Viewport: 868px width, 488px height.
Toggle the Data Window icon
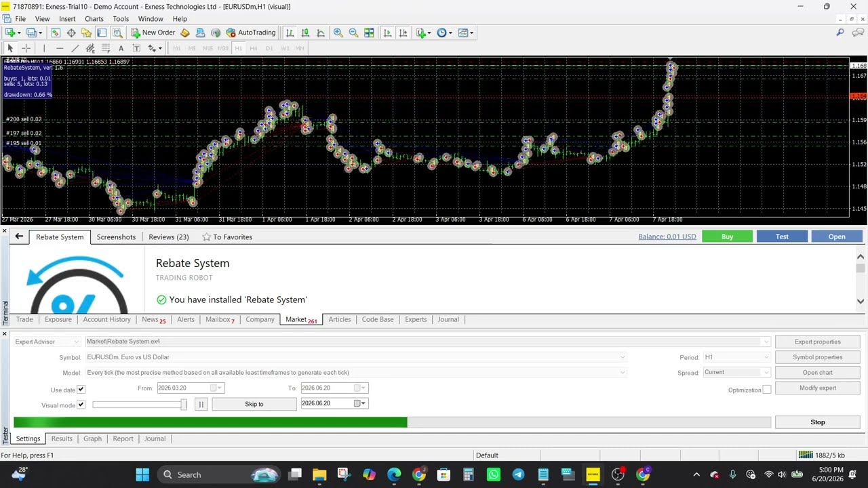71,33
